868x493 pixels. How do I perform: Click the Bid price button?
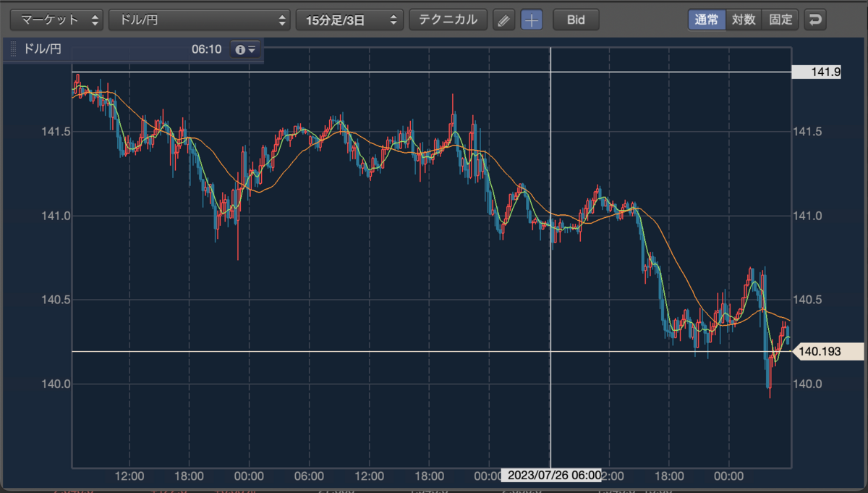(x=576, y=20)
